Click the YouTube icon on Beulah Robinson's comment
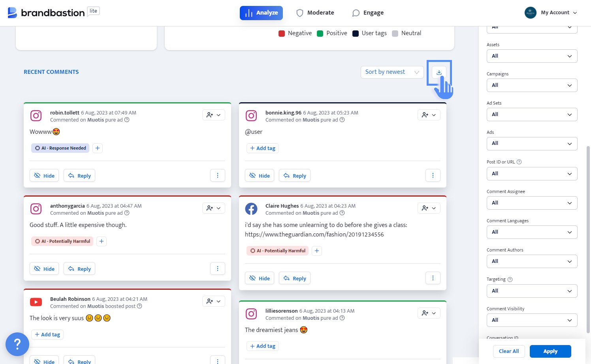The width and height of the screenshot is (591, 364). (x=36, y=302)
